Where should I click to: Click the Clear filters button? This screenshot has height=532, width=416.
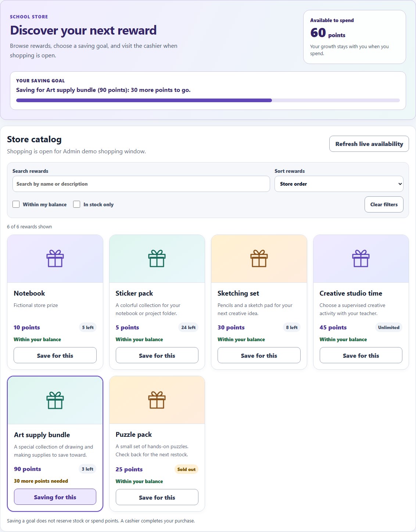pos(384,204)
